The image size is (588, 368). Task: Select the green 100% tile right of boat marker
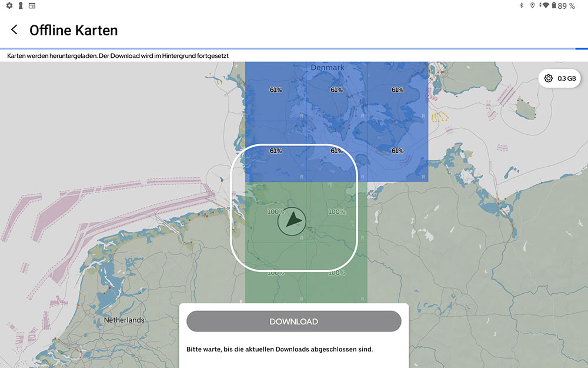pos(336,212)
